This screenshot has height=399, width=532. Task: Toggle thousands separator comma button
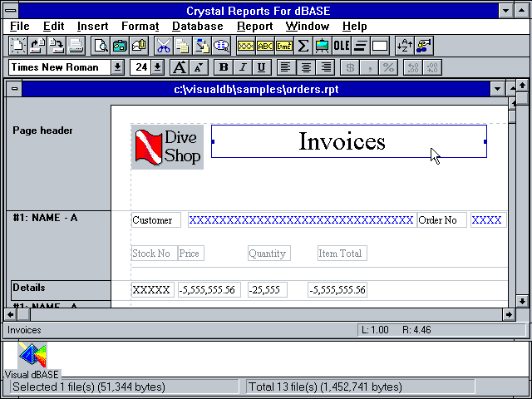[x=369, y=67]
